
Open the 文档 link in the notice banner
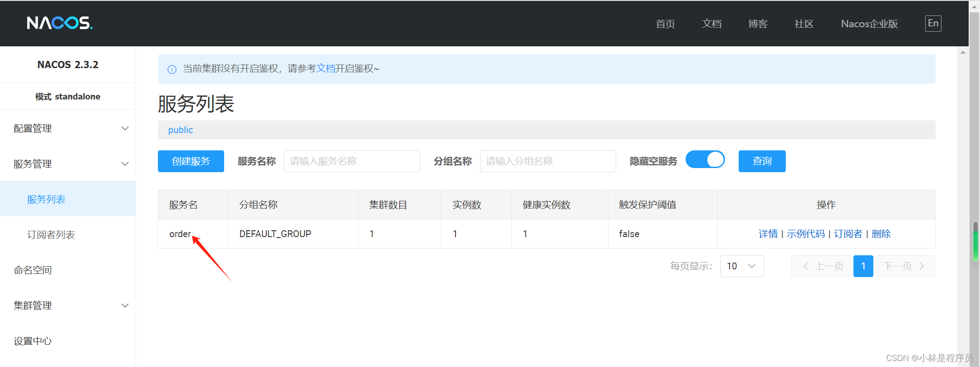tap(326, 69)
